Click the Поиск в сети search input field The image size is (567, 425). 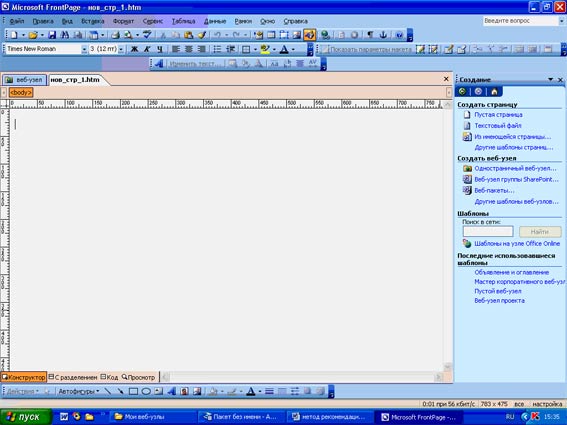click(488, 231)
